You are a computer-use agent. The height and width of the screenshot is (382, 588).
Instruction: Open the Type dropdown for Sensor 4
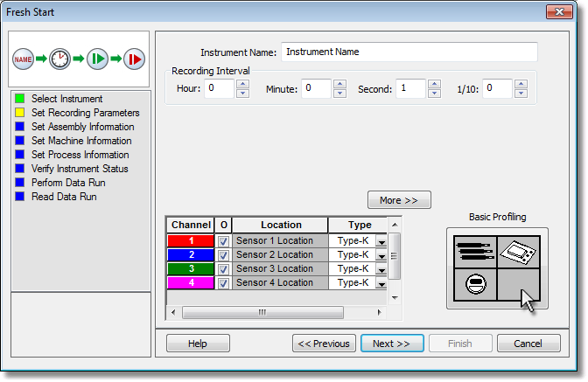[381, 283]
